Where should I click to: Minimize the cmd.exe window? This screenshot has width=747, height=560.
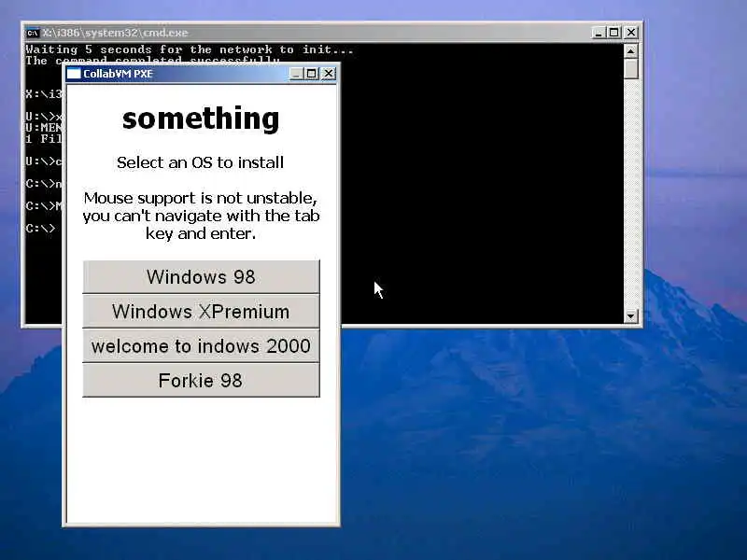tap(598, 33)
